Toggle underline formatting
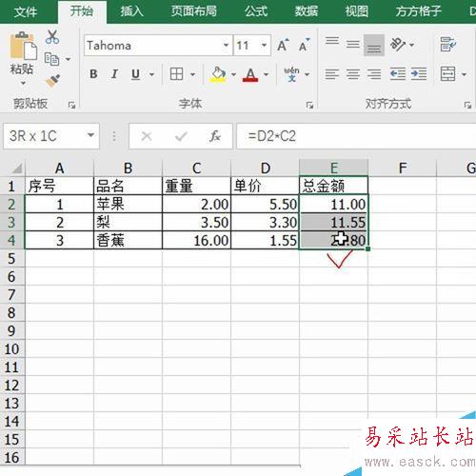 click(x=135, y=74)
